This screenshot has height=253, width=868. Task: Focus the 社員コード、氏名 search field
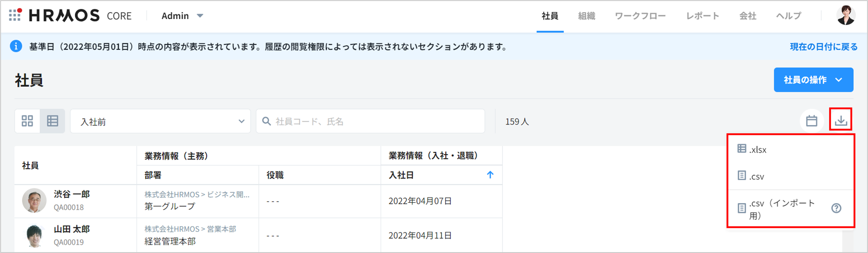click(x=377, y=122)
